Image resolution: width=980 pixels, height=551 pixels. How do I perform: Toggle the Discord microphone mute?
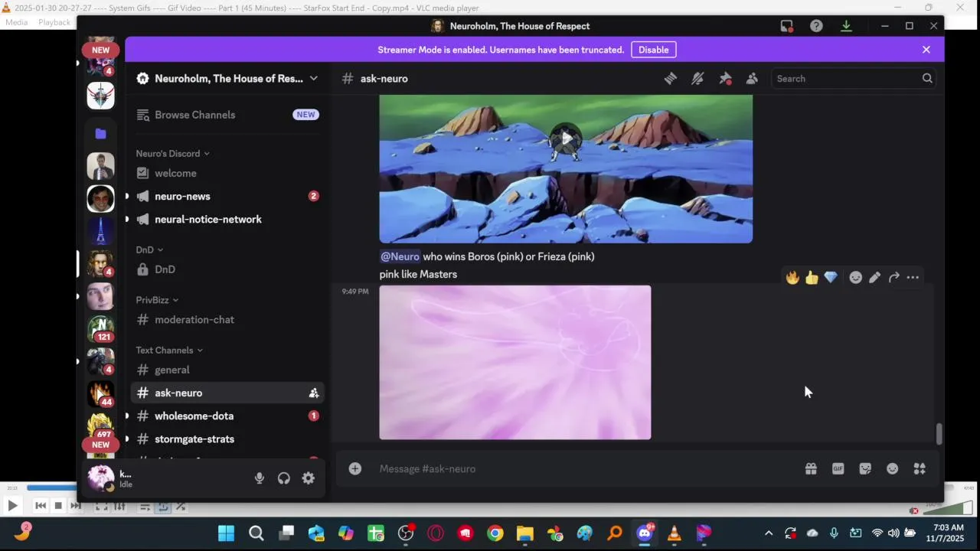259,478
